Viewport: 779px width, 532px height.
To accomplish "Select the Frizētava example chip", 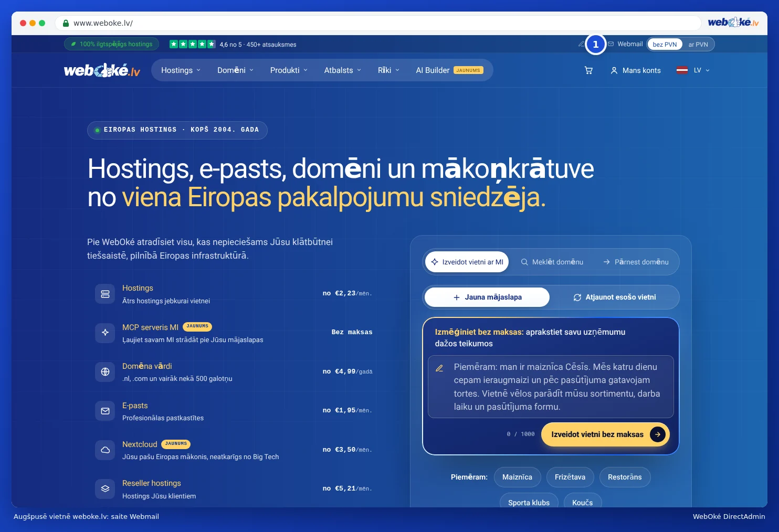I will click(x=570, y=477).
